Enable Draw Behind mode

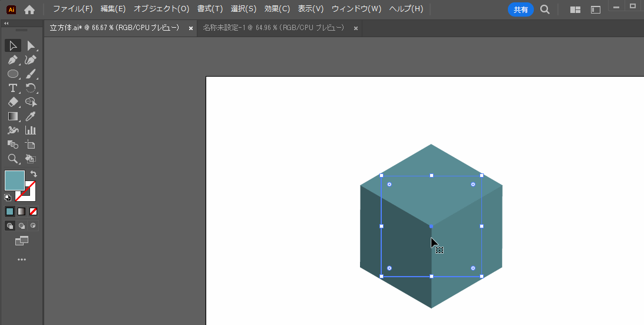point(22,225)
